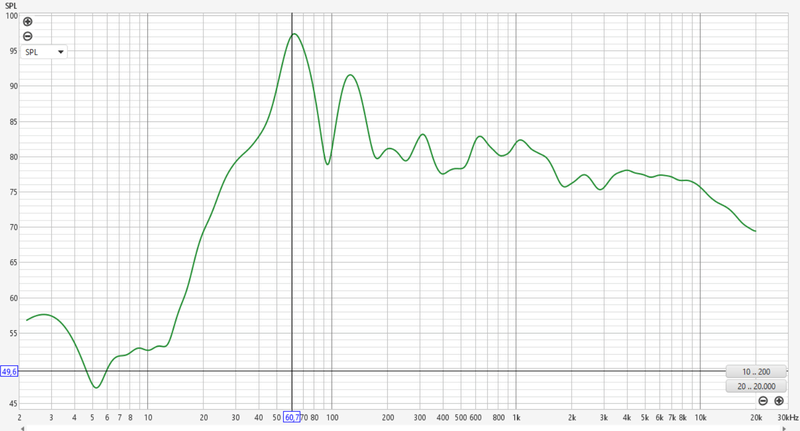Click the 10k frequency axis label
The height and width of the screenshot is (431, 800).
coord(701,417)
